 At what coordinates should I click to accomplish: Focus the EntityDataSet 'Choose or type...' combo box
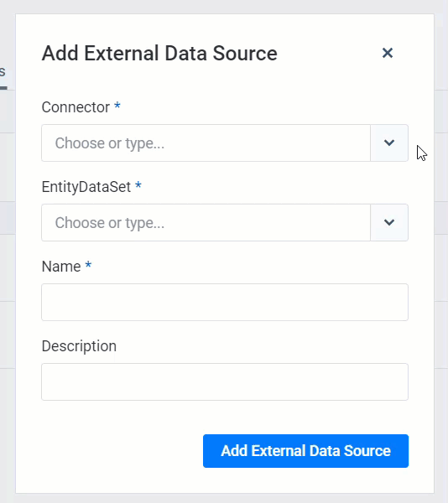coord(206,223)
